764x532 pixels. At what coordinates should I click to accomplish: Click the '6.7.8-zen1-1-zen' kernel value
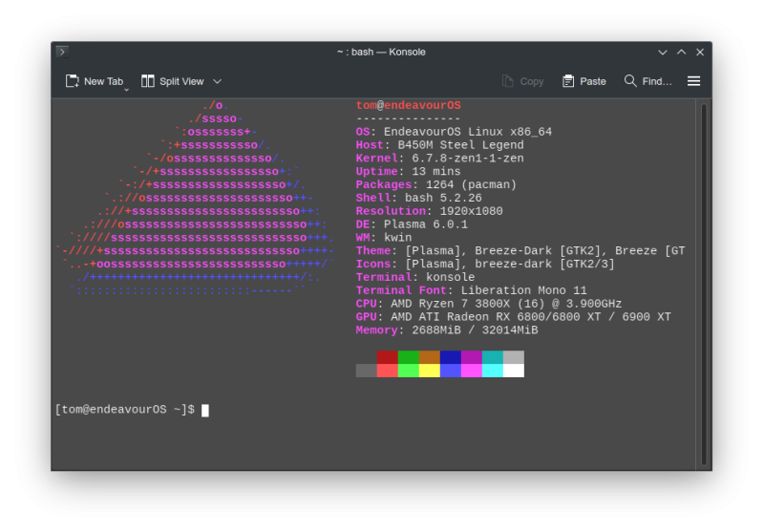(x=468, y=159)
